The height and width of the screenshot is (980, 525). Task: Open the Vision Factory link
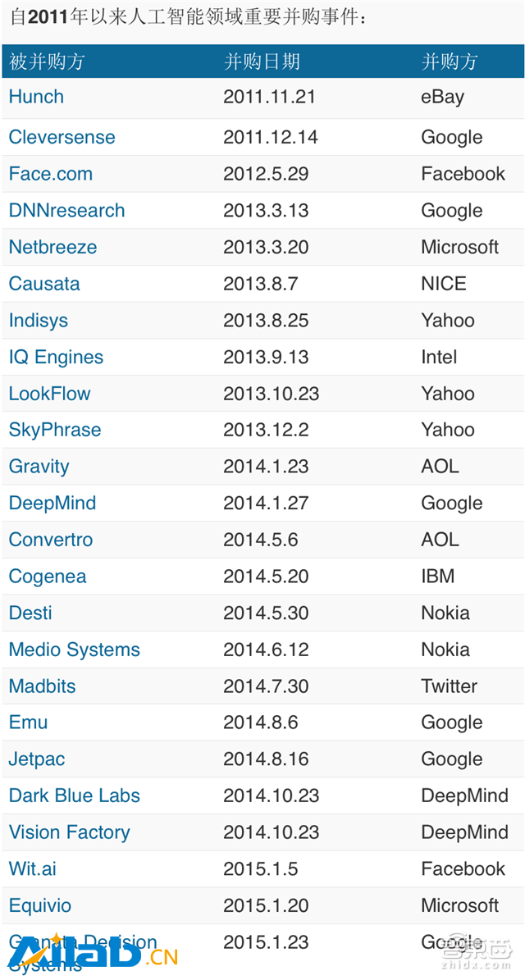tap(70, 832)
